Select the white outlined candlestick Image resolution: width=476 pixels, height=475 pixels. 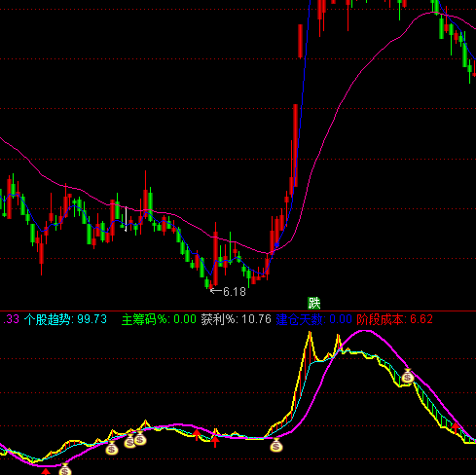coord(126,219)
